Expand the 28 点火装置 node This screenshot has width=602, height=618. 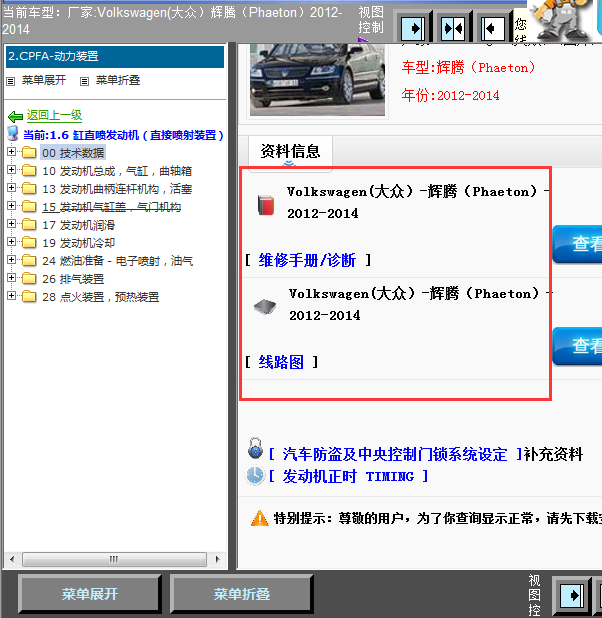tap(11, 296)
